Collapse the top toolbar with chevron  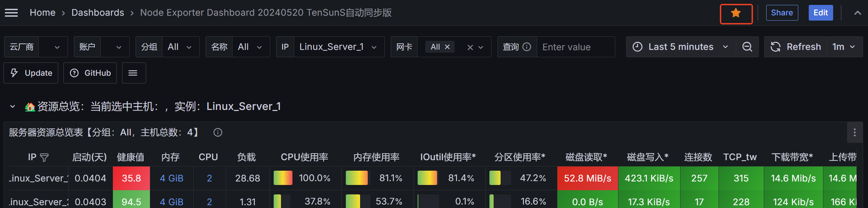[x=858, y=13]
